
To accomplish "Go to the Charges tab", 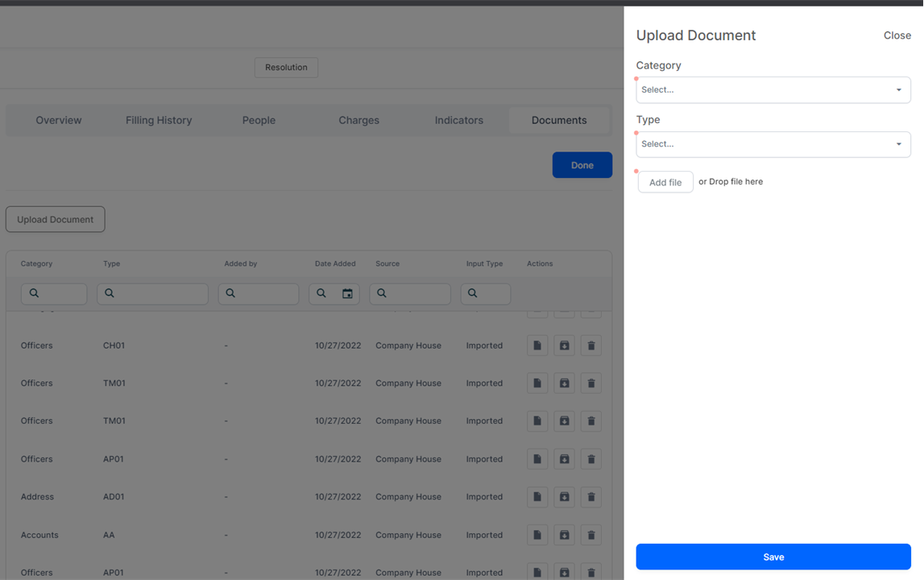I will (x=358, y=120).
